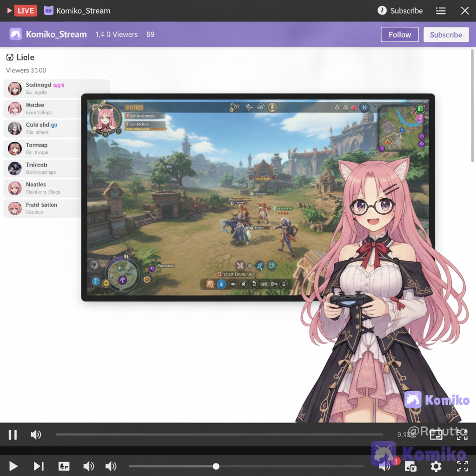Viewport: 476px width, 476px height.
Task: Click the purple logo icon in the dark top bar
Action: (48, 11)
